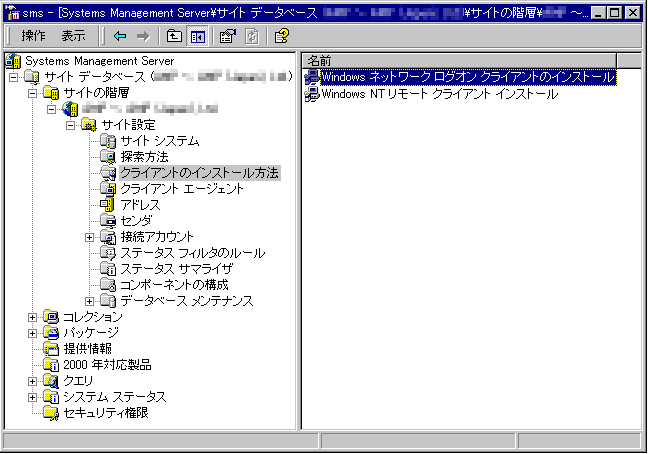Collapse the サイト データベース node
Viewport: 648px width, 454px height.
(14, 77)
